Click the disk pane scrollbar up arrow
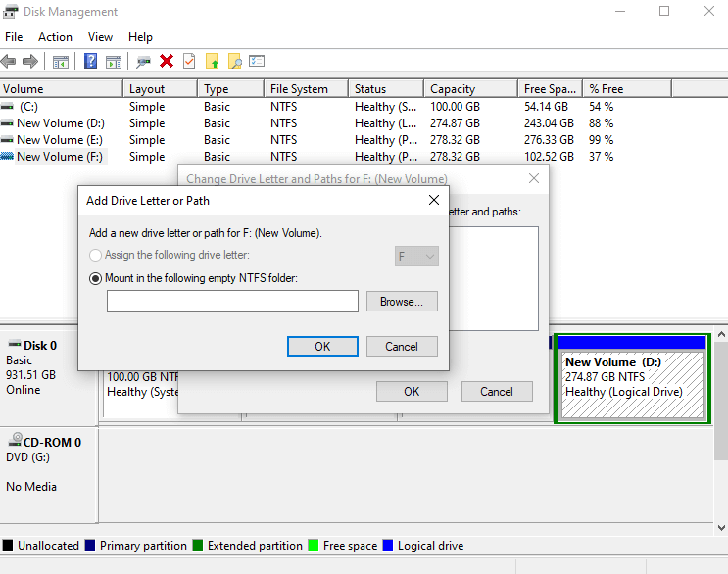The height and width of the screenshot is (574, 728). pos(721,334)
